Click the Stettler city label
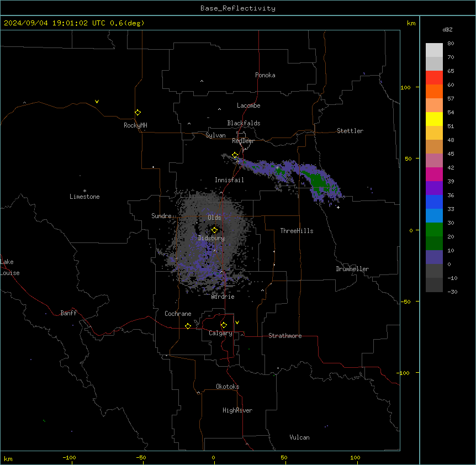The image size is (476, 465). pyautogui.click(x=350, y=131)
